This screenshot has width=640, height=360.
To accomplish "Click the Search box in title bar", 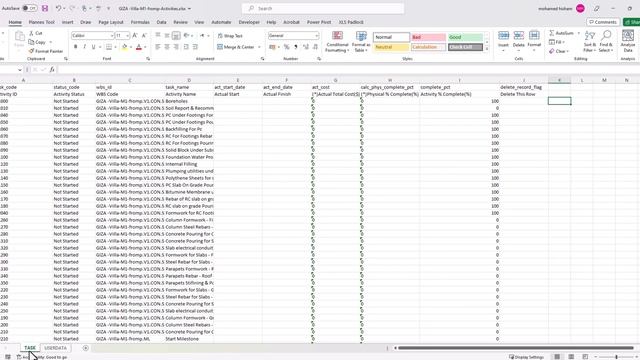I will [x=323, y=8].
